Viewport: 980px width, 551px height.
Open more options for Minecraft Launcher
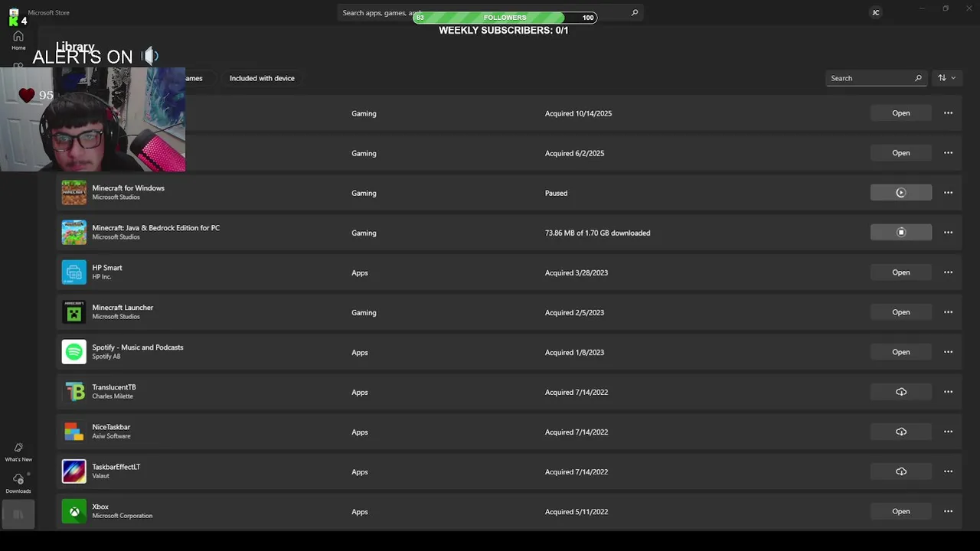click(948, 312)
